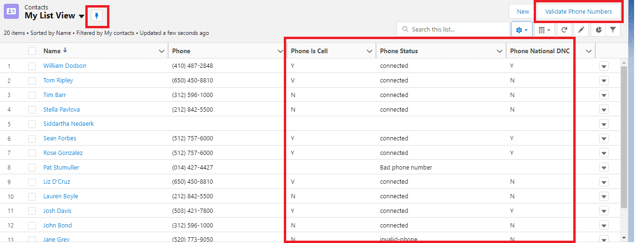Open My List View dropdown

(82, 16)
